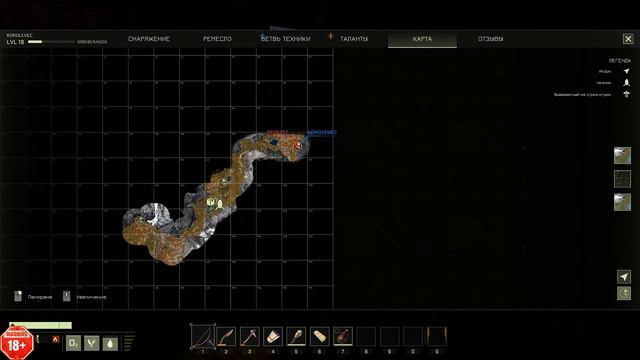This screenshot has height=360, width=640.
Task: Click the blue lake on the map
Action: [x=273, y=142]
